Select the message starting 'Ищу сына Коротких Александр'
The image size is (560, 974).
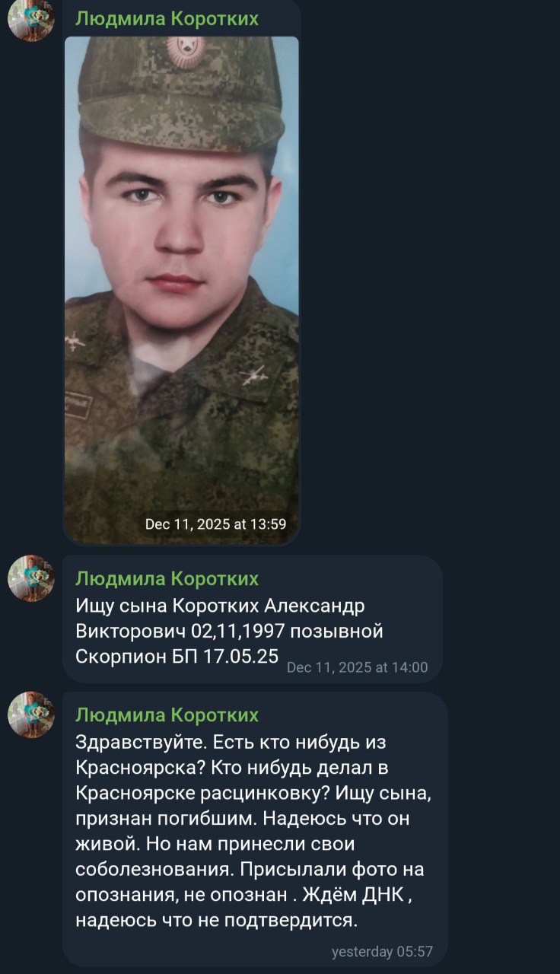click(x=252, y=619)
